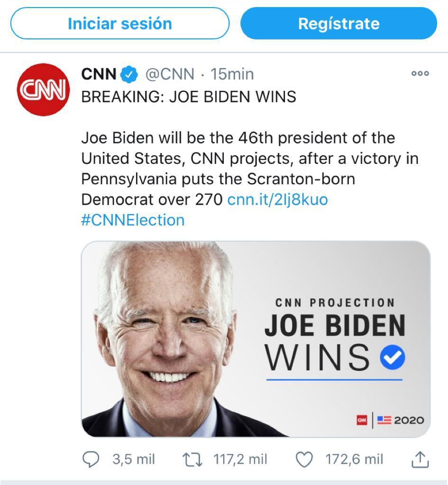The height and width of the screenshot is (485, 448).
Task: Click the verified badge beside CNN name
Action: (x=128, y=74)
